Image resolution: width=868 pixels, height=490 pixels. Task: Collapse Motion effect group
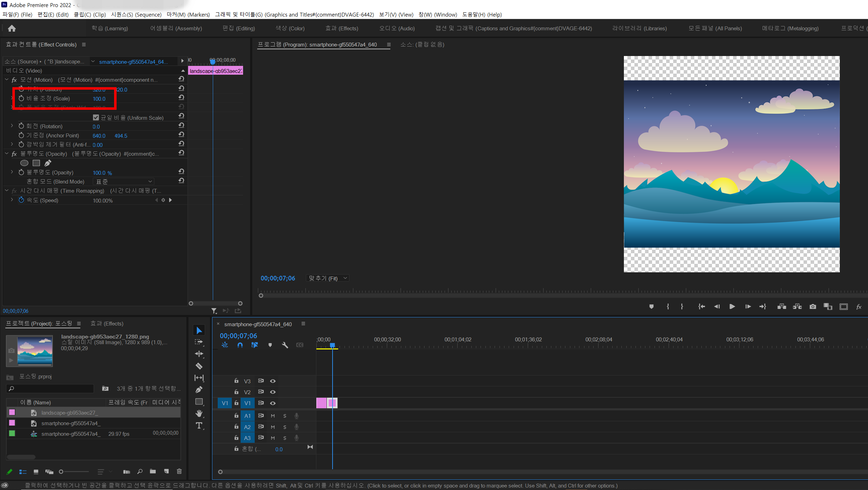click(7, 80)
